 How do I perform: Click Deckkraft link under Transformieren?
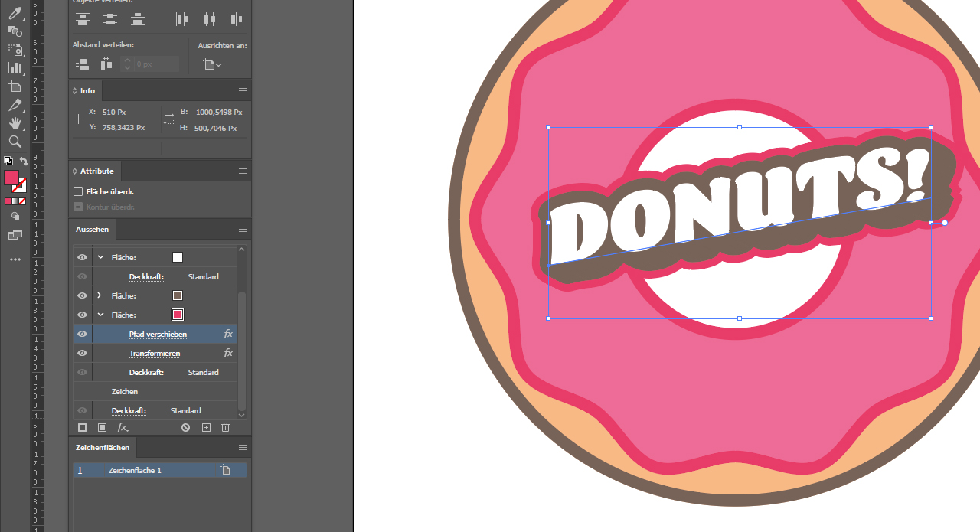pos(146,372)
